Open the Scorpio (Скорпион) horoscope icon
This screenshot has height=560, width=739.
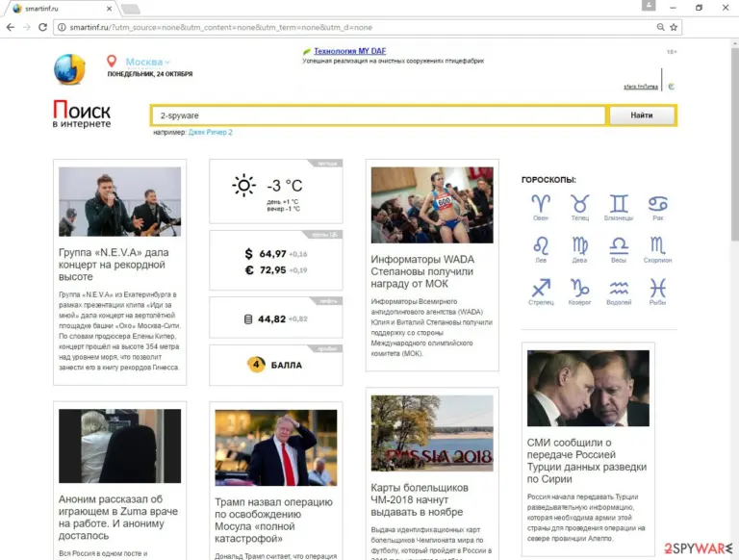(x=657, y=245)
